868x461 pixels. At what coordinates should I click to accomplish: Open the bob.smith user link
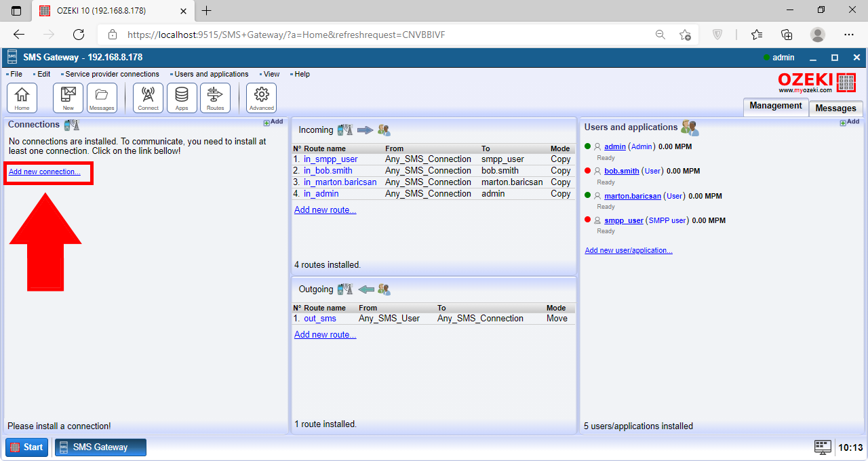coord(622,171)
